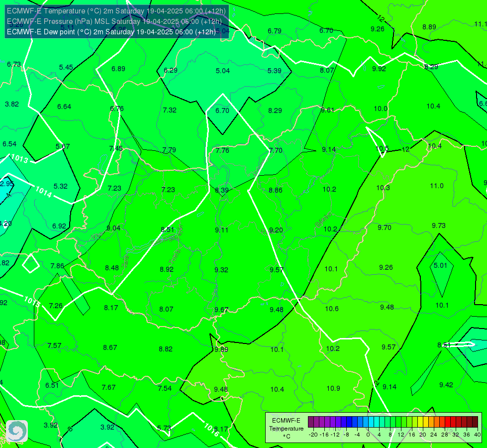487x448 pixels.
Task: Select the ECMWF-E Pressure MSL layer title
Action: [x=114, y=21]
